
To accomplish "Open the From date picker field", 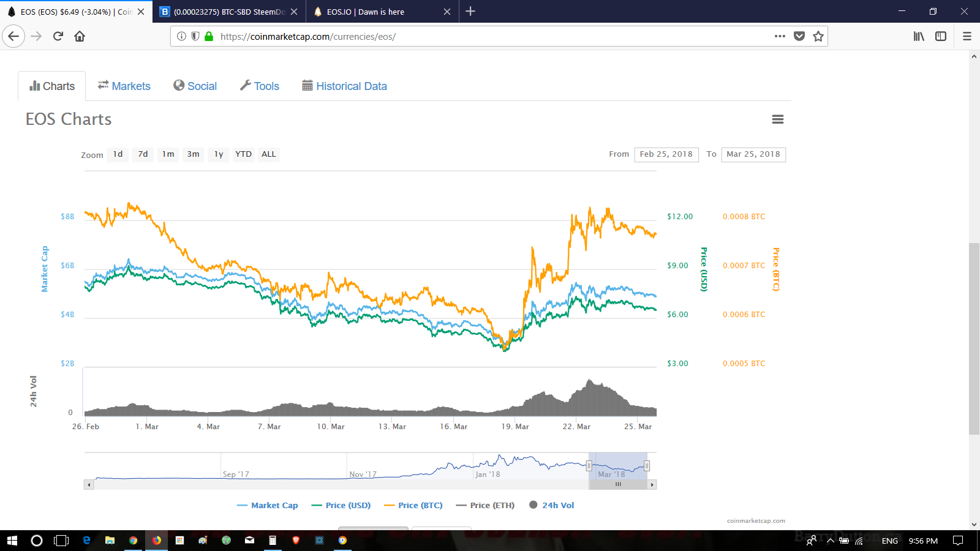I will [x=666, y=154].
